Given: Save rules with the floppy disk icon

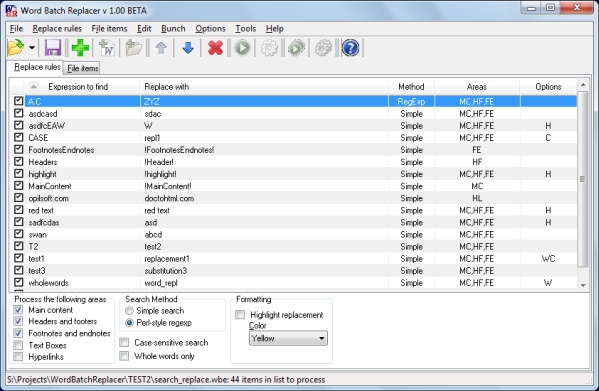Looking at the screenshot, I should (53, 48).
